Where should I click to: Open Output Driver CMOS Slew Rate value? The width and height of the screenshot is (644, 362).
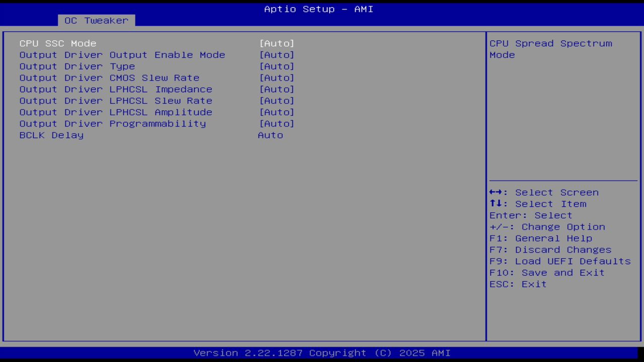pos(276,78)
